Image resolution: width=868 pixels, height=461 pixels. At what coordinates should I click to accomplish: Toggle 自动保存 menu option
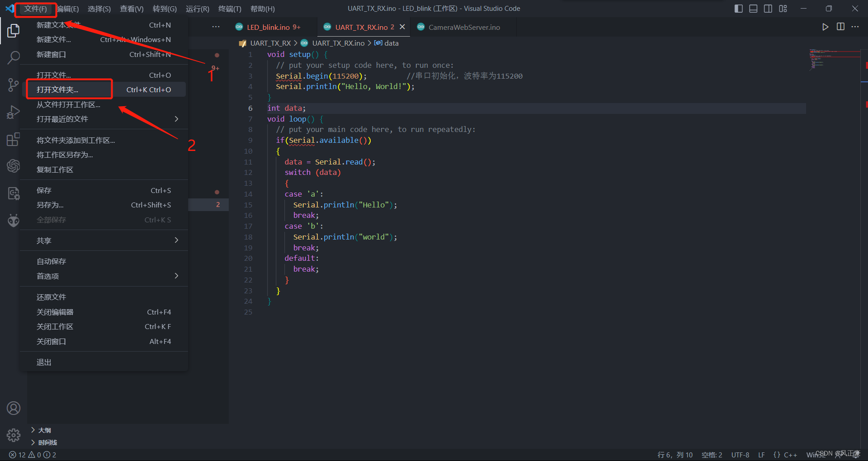coord(104,261)
